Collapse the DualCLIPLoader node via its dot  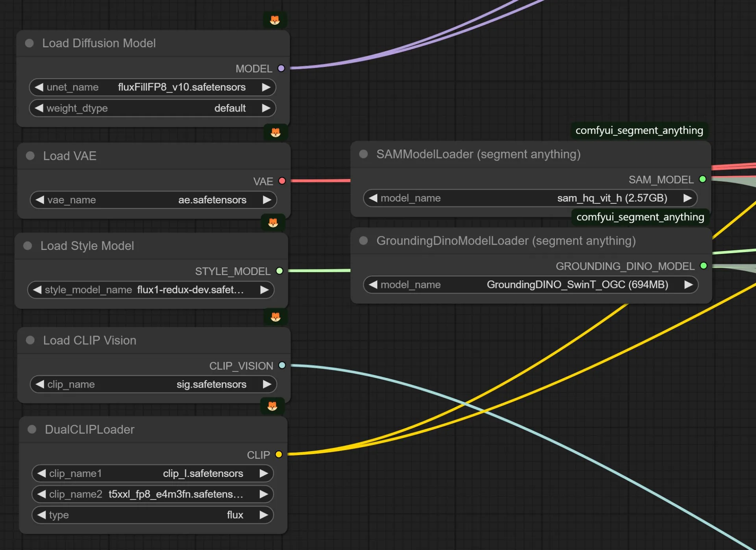pos(32,430)
